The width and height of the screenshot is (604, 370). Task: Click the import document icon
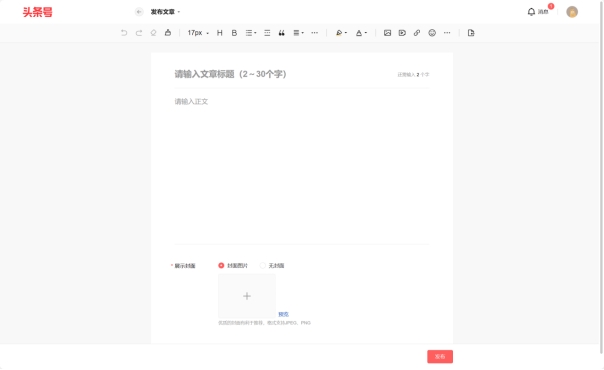pos(471,33)
